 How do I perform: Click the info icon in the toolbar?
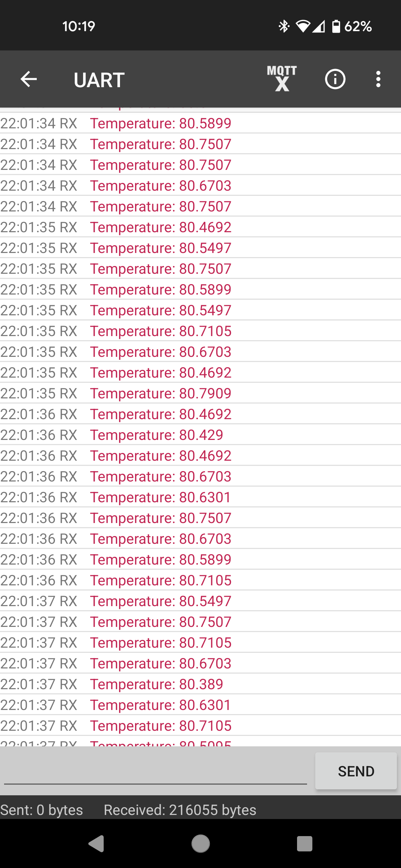[x=335, y=79]
